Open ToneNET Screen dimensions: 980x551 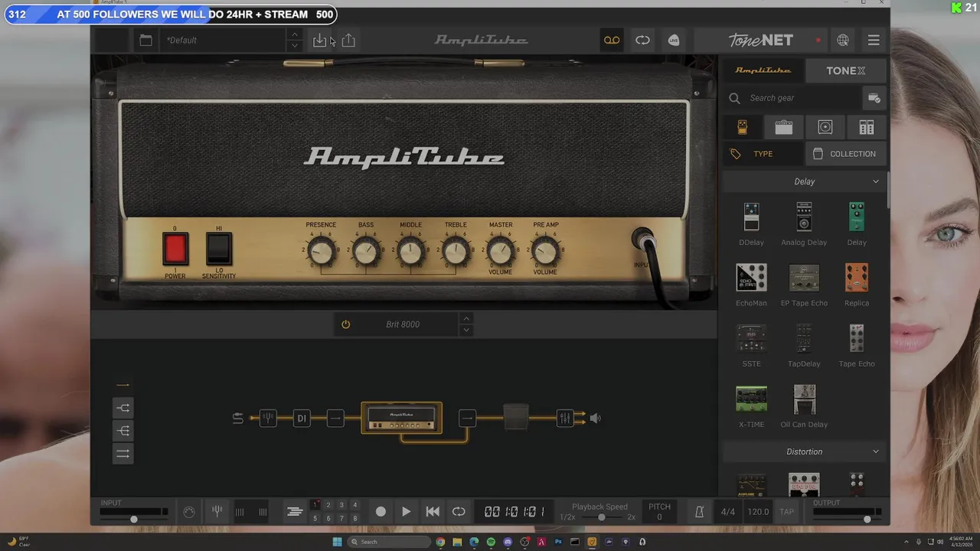tap(761, 41)
